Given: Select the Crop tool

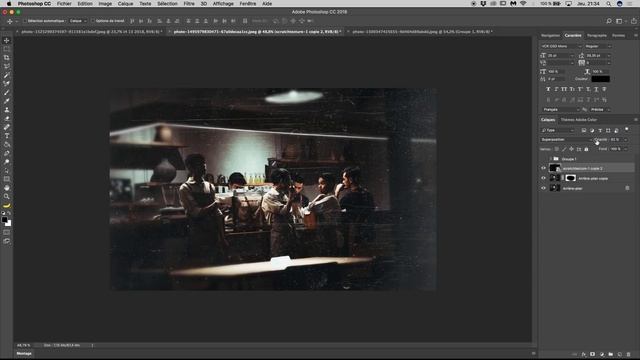Looking at the screenshot, I should coord(7,58).
